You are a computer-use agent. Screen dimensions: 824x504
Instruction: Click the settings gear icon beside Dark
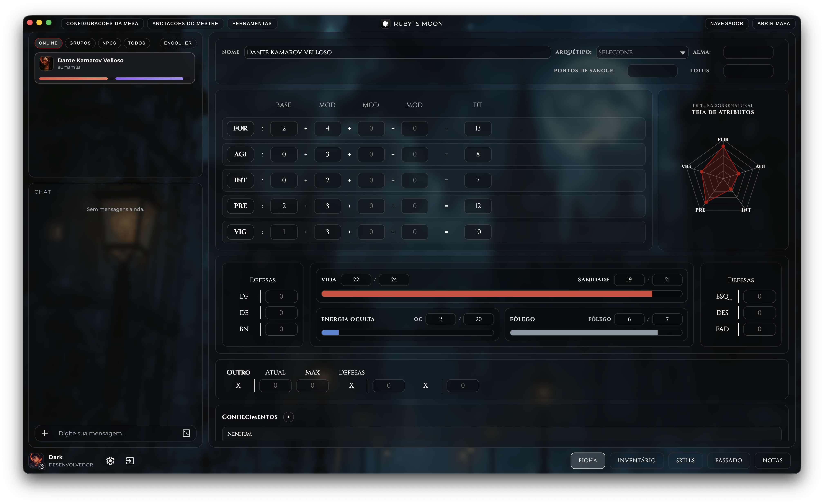(x=110, y=461)
